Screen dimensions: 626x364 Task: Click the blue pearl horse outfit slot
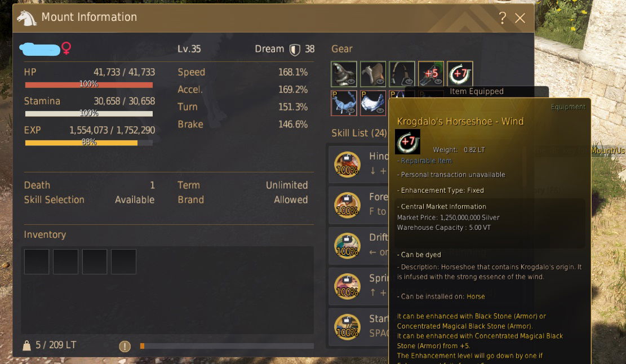(344, 103)
